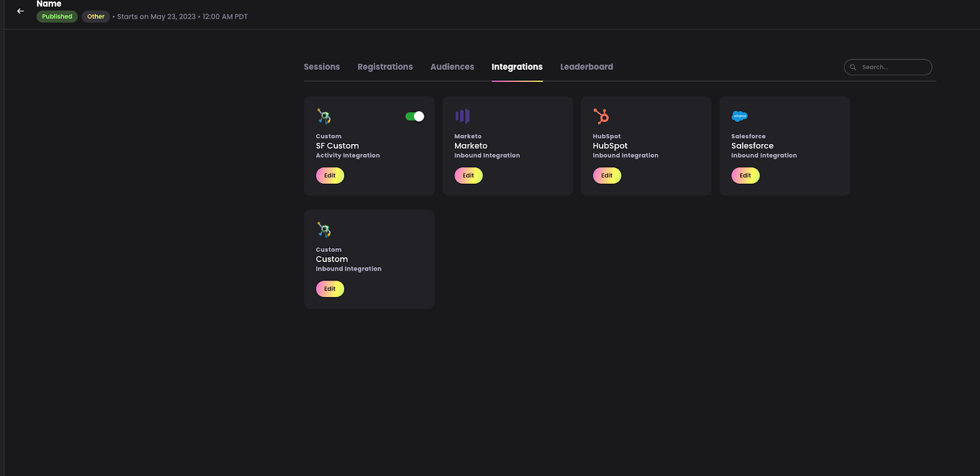Click the Other event type badge

pos(96,17)
